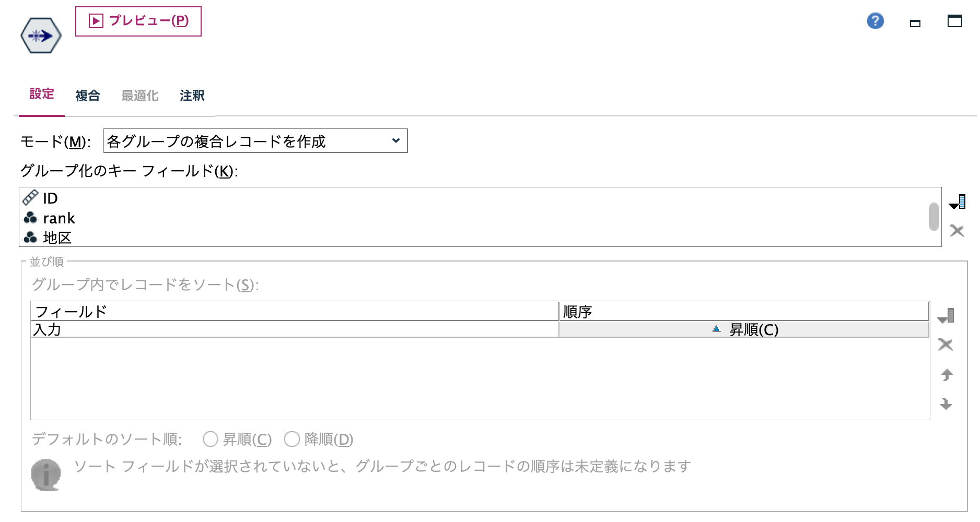Click the hexagonal distinct node icon
The image size is (980, 522).
(x=41, y=35)
